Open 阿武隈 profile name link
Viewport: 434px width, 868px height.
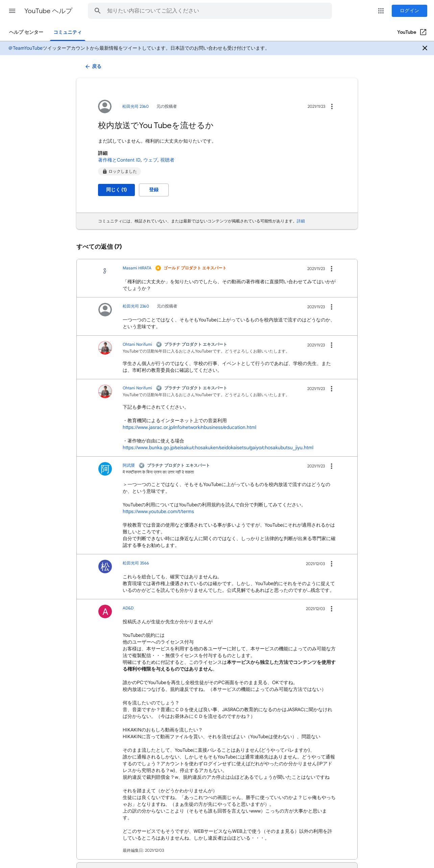click(128, 465)
